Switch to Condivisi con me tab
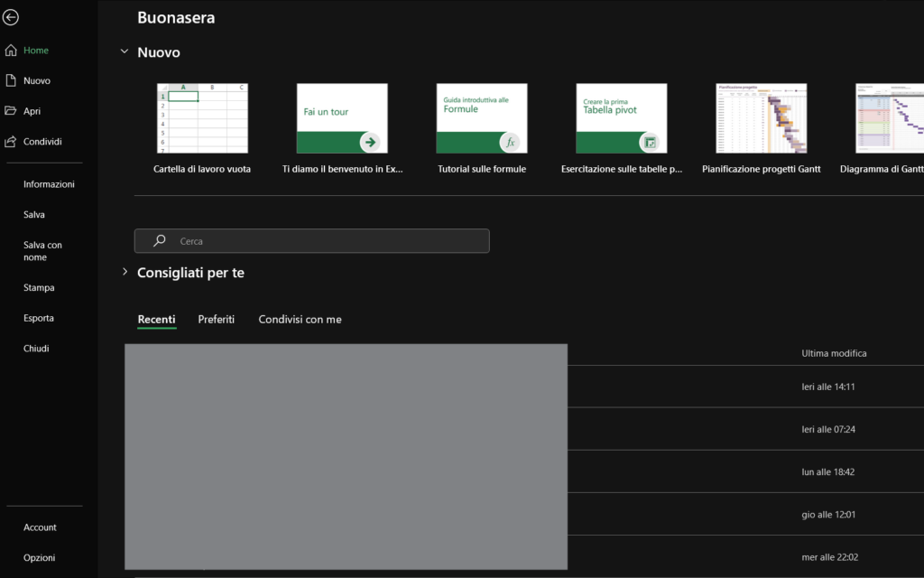The image size is (924, 578). point(300,320)
